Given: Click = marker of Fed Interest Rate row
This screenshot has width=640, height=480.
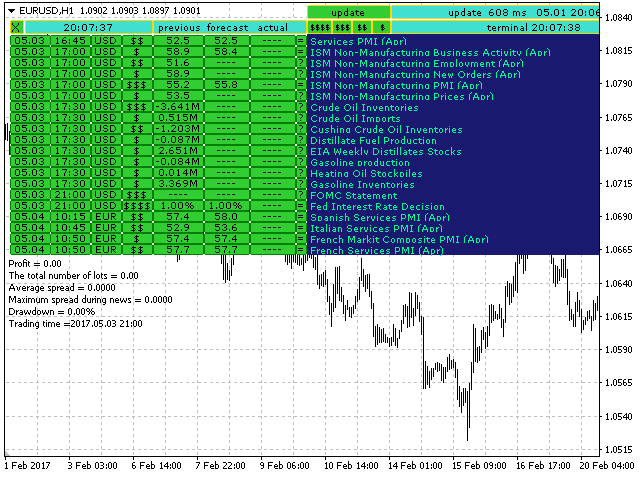Looking at the screenshot, I should (x=301, y=206).
